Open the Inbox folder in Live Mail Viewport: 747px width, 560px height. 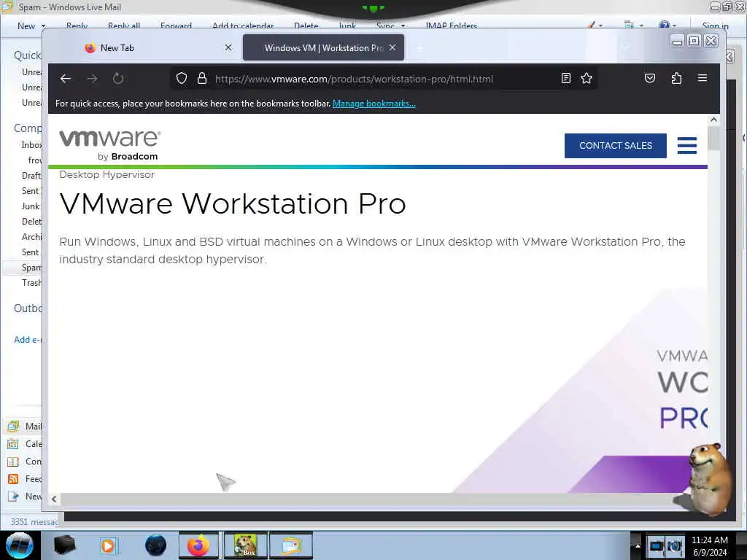pyautogui.click(x=31, y=145)
